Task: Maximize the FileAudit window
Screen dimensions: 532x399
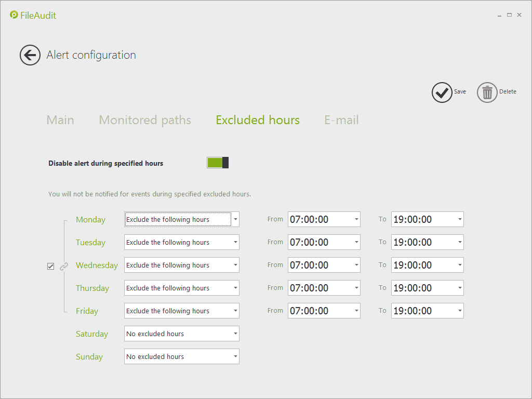Action: (x=510, y=15)
